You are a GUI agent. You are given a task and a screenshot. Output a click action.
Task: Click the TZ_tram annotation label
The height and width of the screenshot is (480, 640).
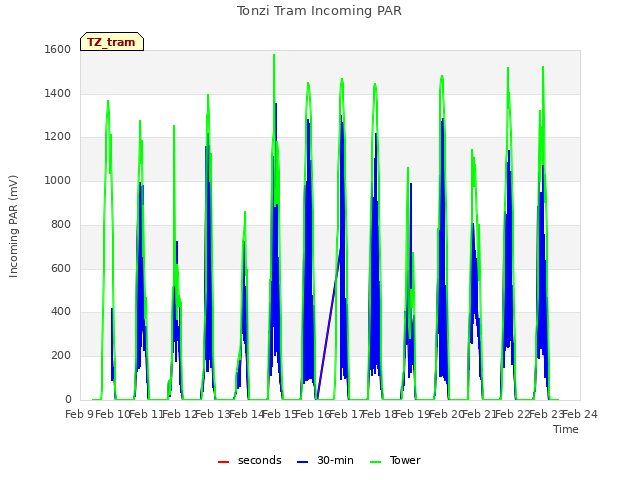pyautogui.click(x=112, y=42)
